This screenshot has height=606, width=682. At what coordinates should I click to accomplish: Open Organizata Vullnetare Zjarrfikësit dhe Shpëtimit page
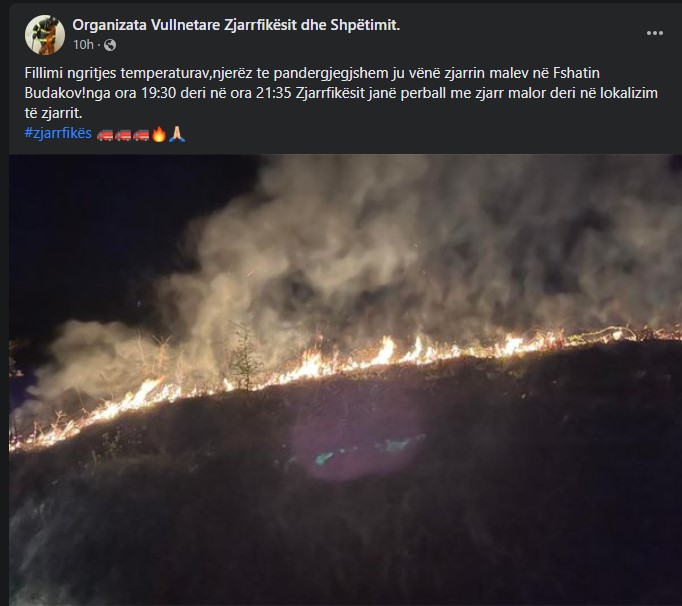(x=236, y=25)
